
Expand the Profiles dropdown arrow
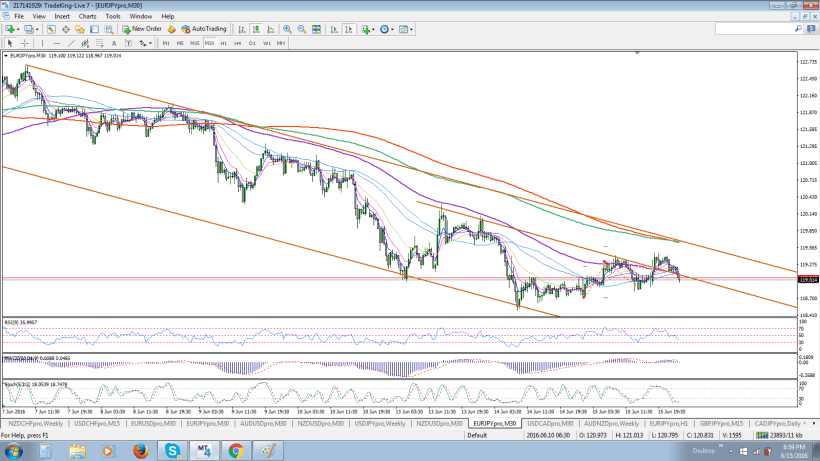[x=37, y=30]
